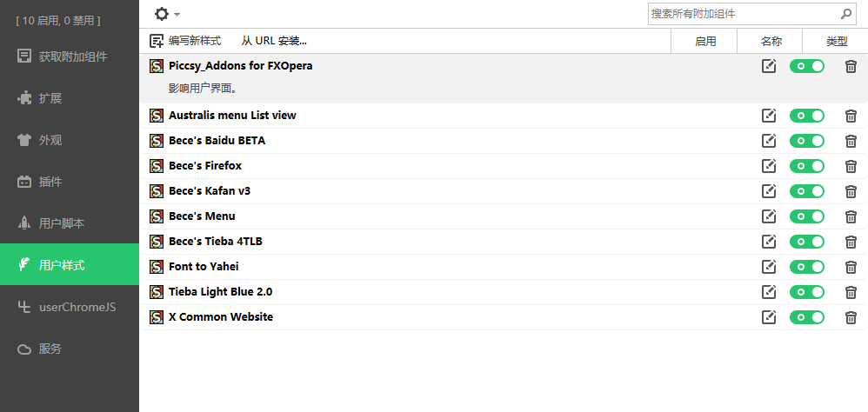
Task: Click the Stylish icon beside Font to Yahei
Action: point(157,267)
